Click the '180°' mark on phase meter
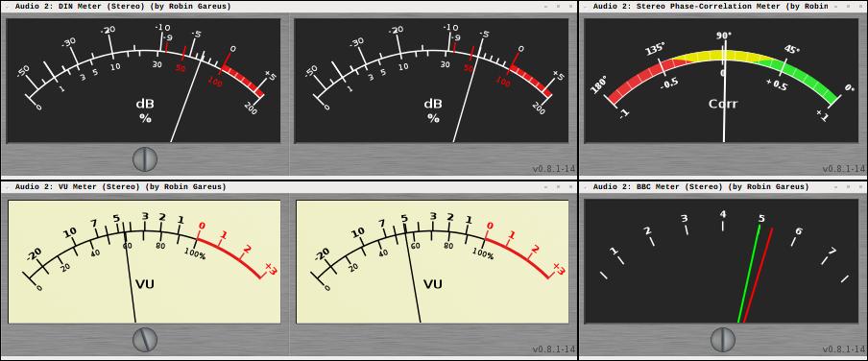The height and width of the screenshot is (361, 868). pos(599,84)
